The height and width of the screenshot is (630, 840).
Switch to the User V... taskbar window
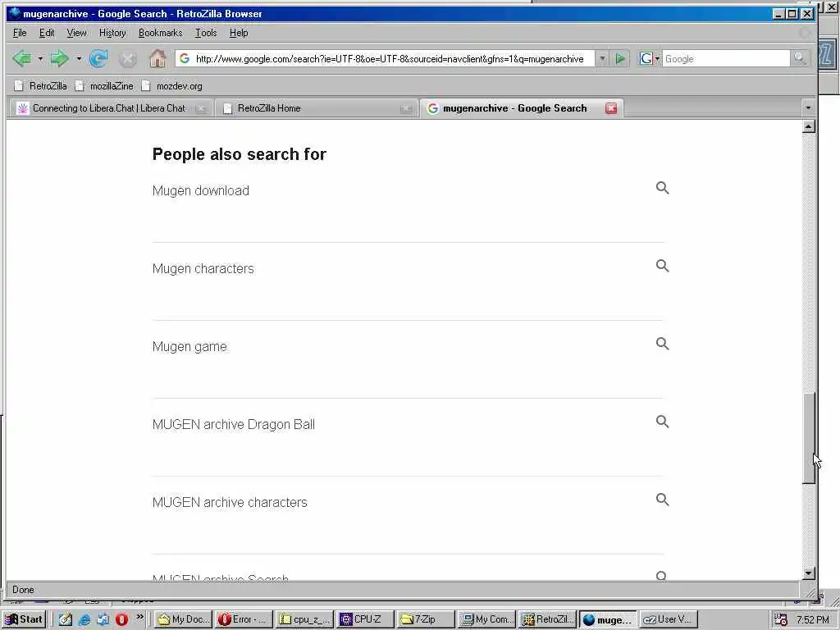[668, 619]
